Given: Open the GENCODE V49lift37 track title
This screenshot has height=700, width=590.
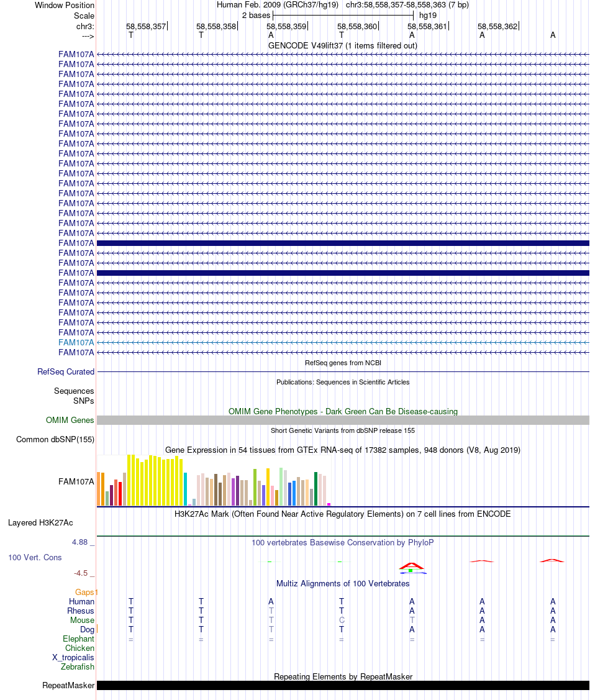Looking at the screenshot, I should click(343, 45).
